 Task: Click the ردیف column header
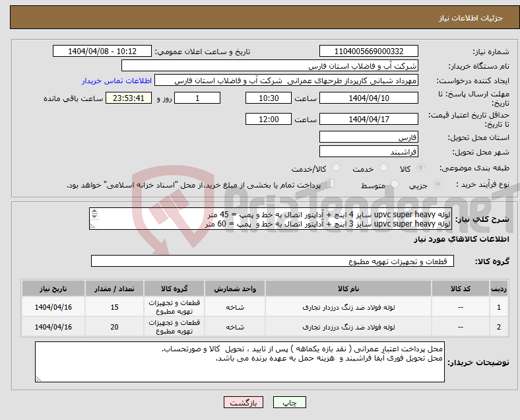(x=498, y=289)
